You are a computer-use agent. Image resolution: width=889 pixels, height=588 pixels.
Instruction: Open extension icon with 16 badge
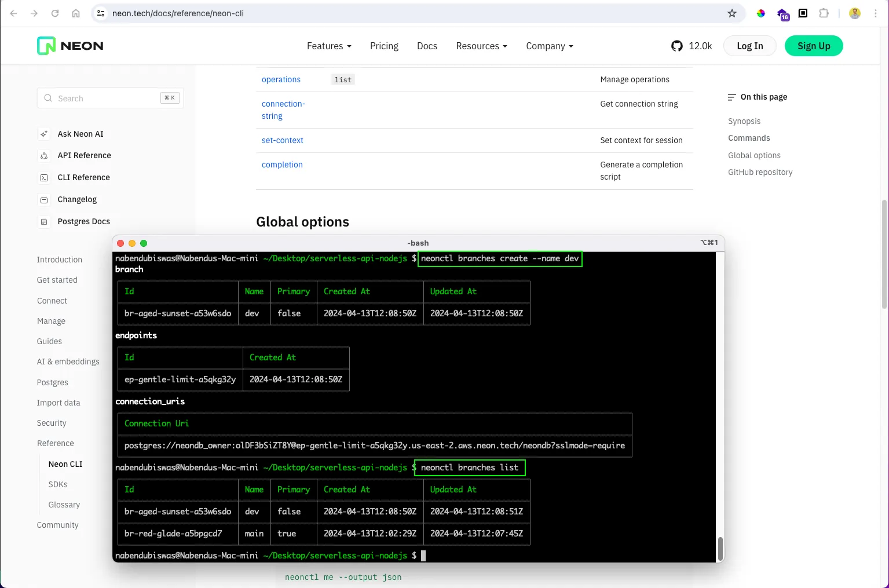(x=783, y=14)
